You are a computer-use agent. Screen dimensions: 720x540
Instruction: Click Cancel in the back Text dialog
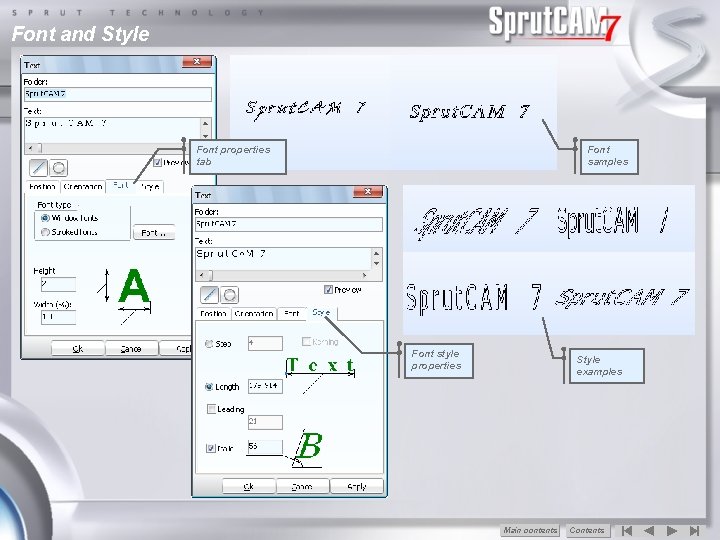pos(131,349)
